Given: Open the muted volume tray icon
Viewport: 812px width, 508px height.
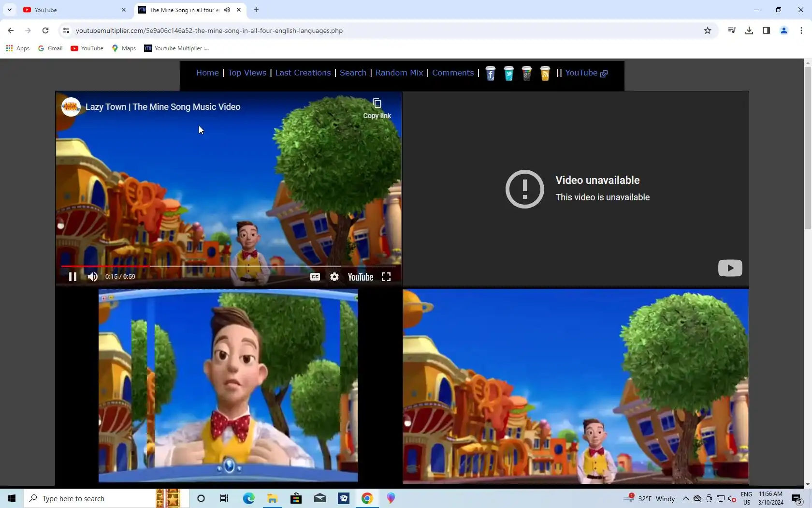Looking at the screenshot, I should tap(732, 498).
